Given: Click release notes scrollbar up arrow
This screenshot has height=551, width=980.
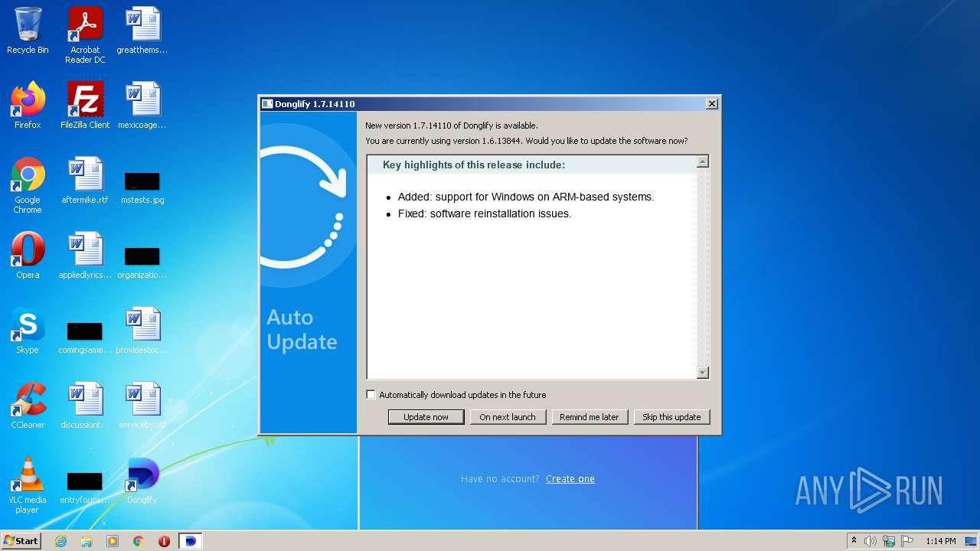Looking at the screenshot, I should point(703,161).
